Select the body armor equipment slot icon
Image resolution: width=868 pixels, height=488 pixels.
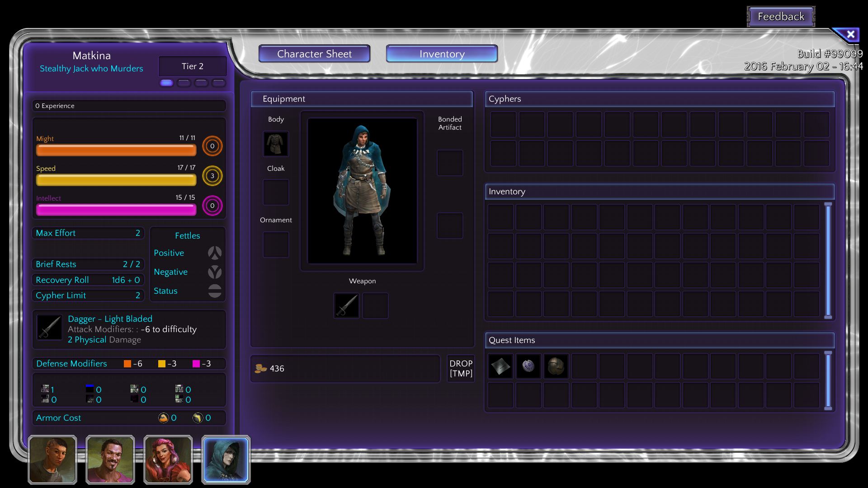276,144
